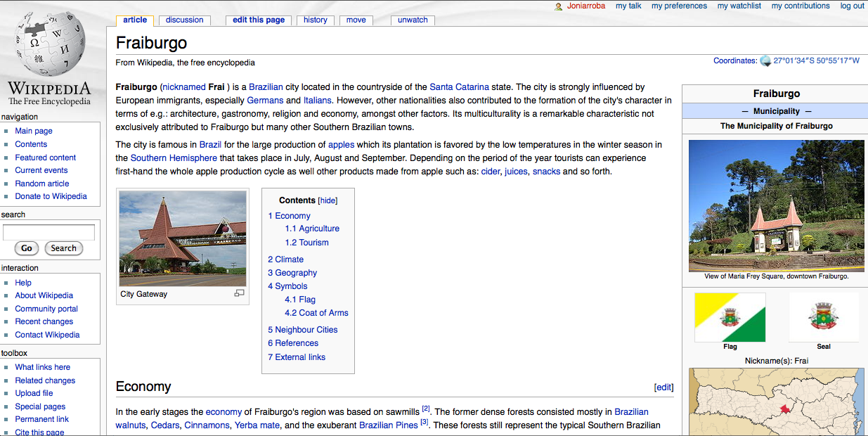Jump to 4.1 Flag section
Viewport: 868px width, 436px height.
point(300,300)
